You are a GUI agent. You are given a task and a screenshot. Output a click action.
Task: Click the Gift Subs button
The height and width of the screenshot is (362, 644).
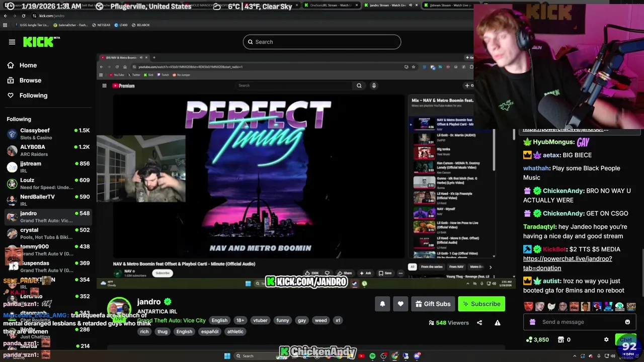pyautogui.click(x=433, y=304)
